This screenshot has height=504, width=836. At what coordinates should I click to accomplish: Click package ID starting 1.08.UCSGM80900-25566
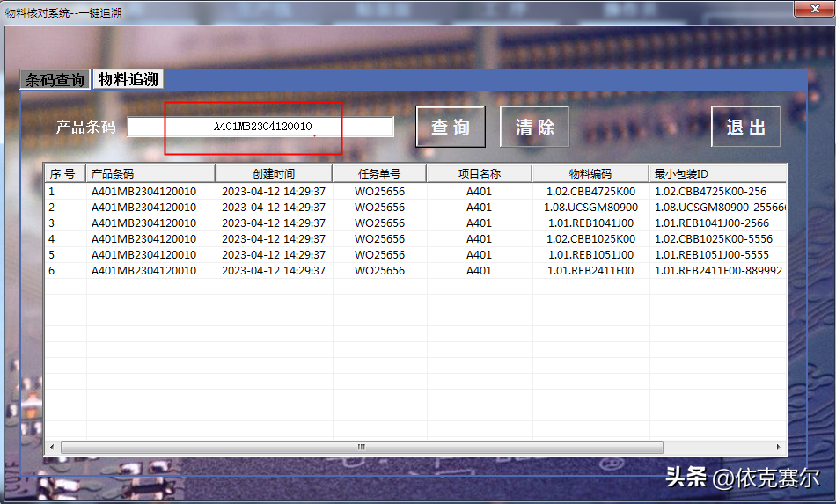[721, 208]
